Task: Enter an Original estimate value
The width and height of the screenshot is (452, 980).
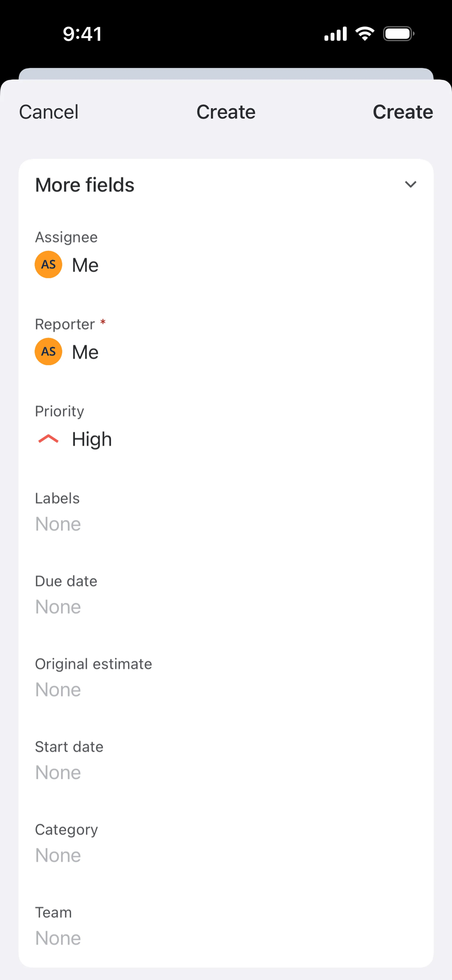Action: pyautogui.click(x=58, y=690)
